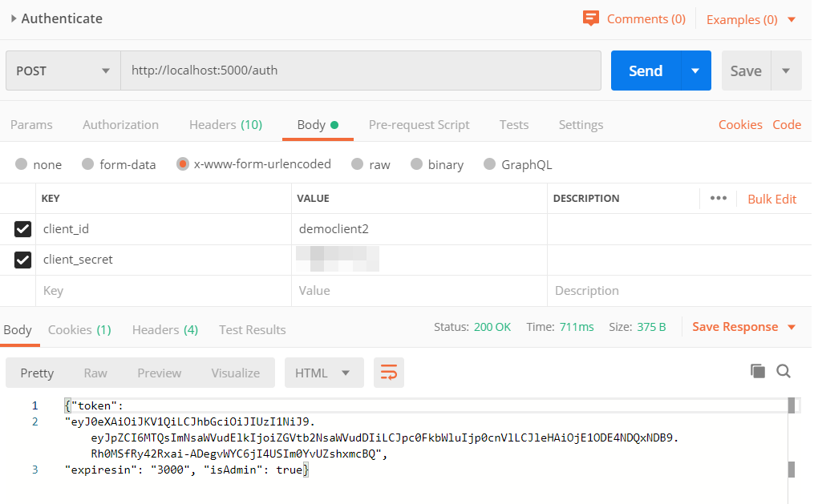Toggle line wrapping in the response viewer
The width and height of the screenshot is (814, 504).
coord(388,372)
